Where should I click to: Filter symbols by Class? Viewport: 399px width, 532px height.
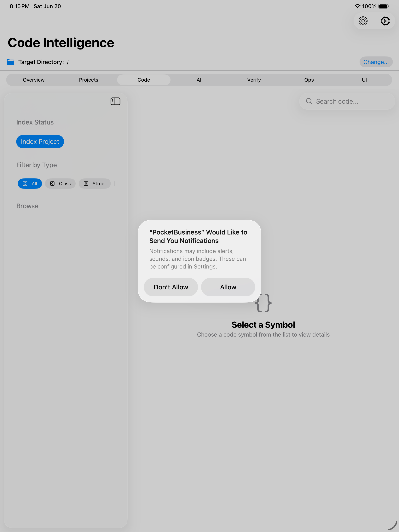60,183
